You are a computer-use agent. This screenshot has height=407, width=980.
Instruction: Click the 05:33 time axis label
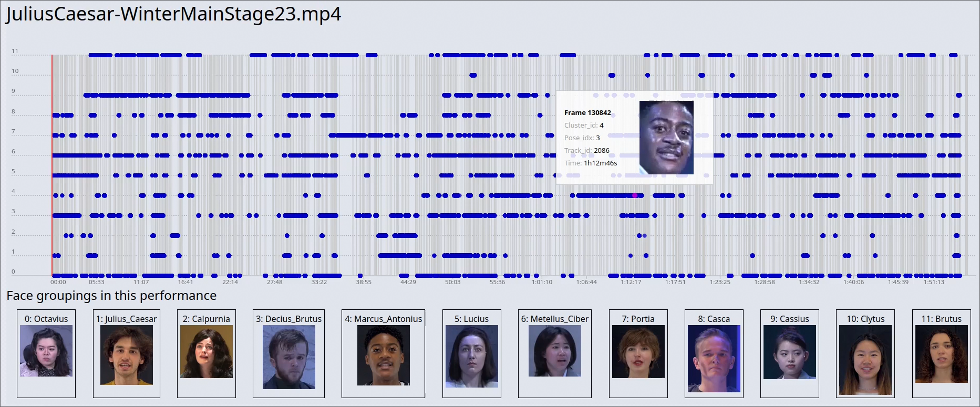coord(97,282)
